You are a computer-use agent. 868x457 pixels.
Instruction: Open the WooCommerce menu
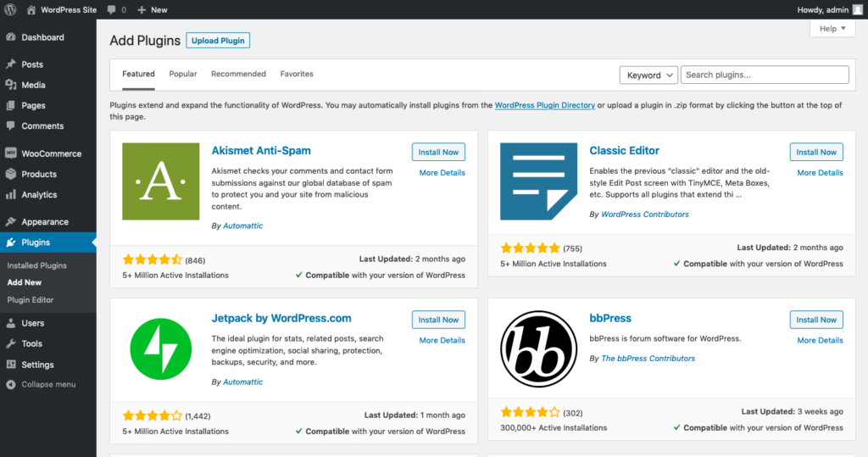pos(52,153)
